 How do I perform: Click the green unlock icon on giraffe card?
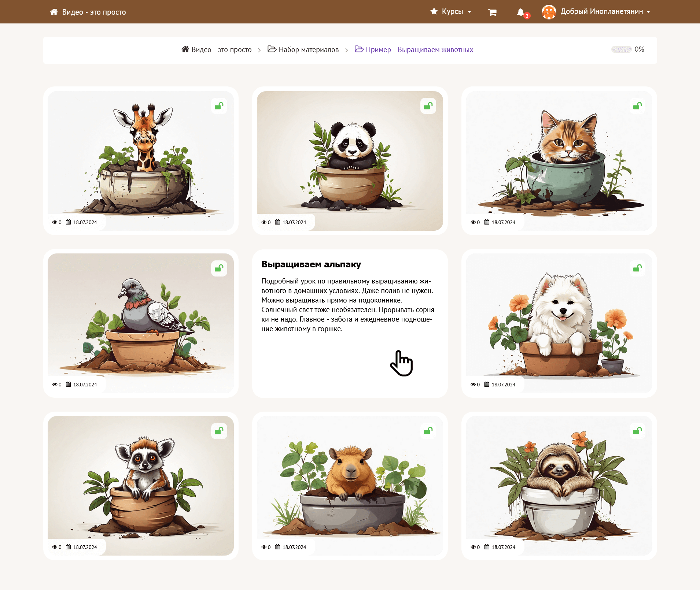[219, 106]
